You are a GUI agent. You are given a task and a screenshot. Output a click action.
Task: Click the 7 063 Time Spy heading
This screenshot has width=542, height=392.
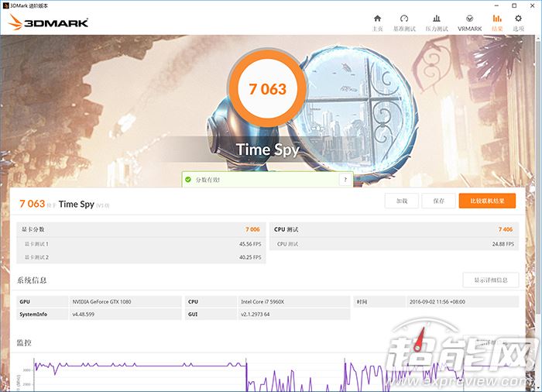[x=64, y=204]
